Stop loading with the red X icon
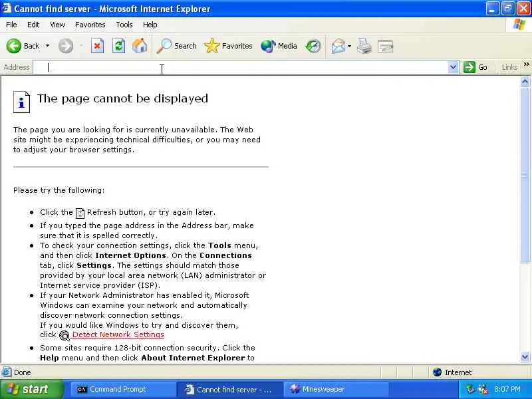Screen dimensions: 532x399 97,46
